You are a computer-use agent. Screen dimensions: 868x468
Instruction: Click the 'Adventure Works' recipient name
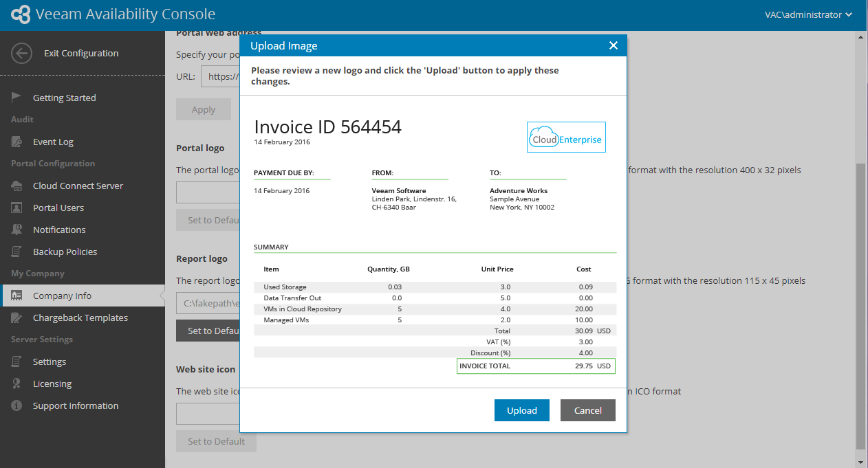519,190
